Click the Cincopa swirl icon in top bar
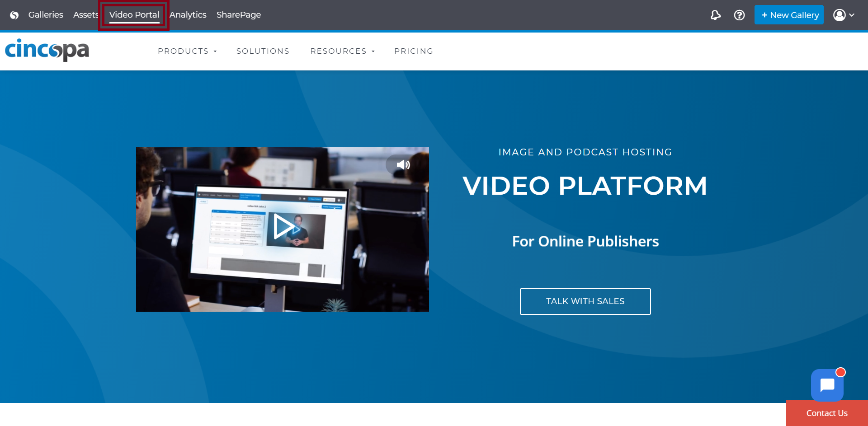Screen dimensions: 868x426 click(x=14, y=15)
